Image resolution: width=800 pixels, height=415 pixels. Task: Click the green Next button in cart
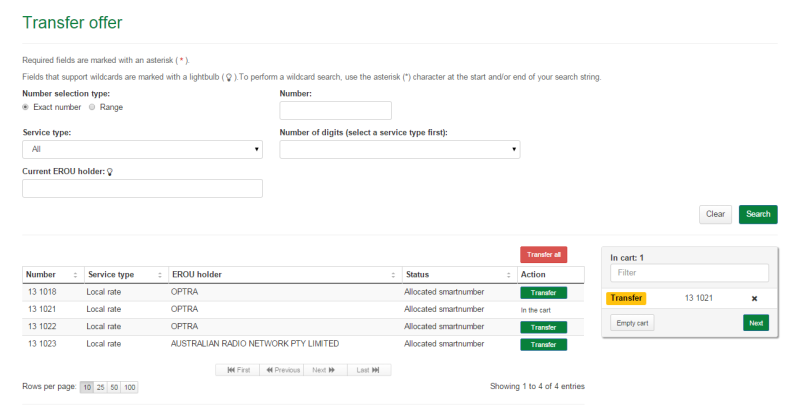click(x=756, y=323)
